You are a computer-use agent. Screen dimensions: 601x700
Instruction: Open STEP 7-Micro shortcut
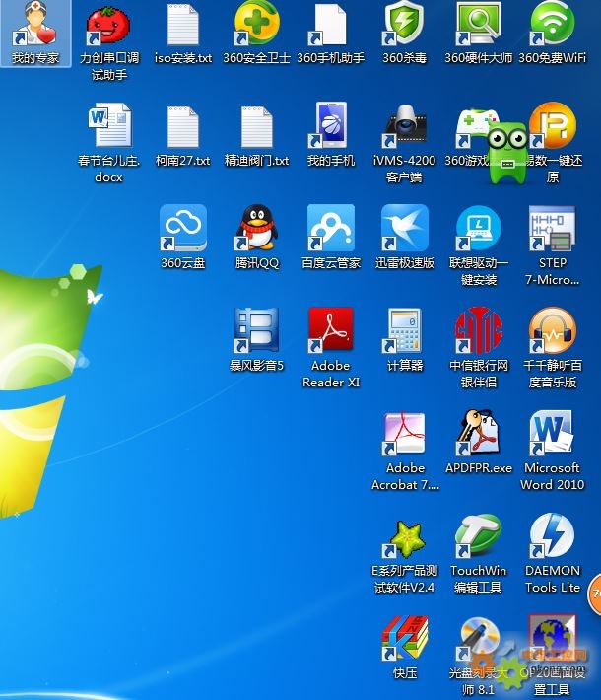click(x=553, y=228)
